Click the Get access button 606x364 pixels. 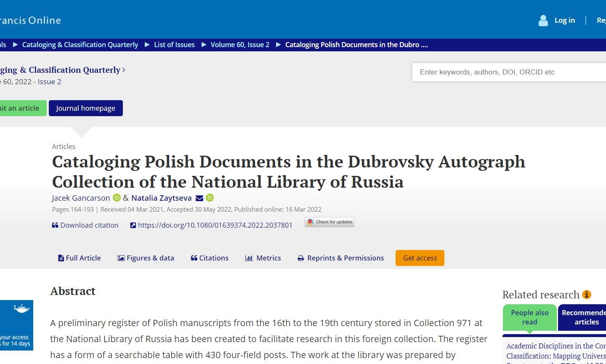point(420,258)
